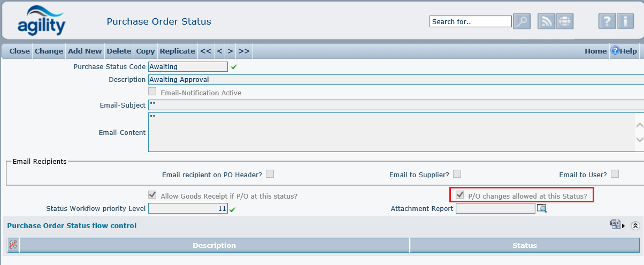Open the Home link

click(x=595, y=51)
